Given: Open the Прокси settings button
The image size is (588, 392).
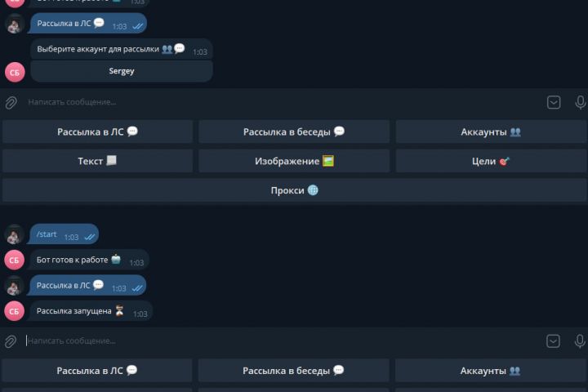Looking at the screenshot, I should [x=294, y=190].
